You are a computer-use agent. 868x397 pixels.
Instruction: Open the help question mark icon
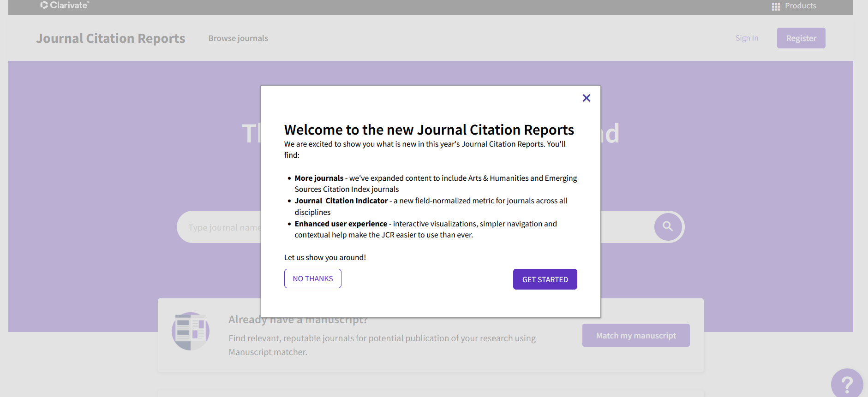(x=847, y=384)
